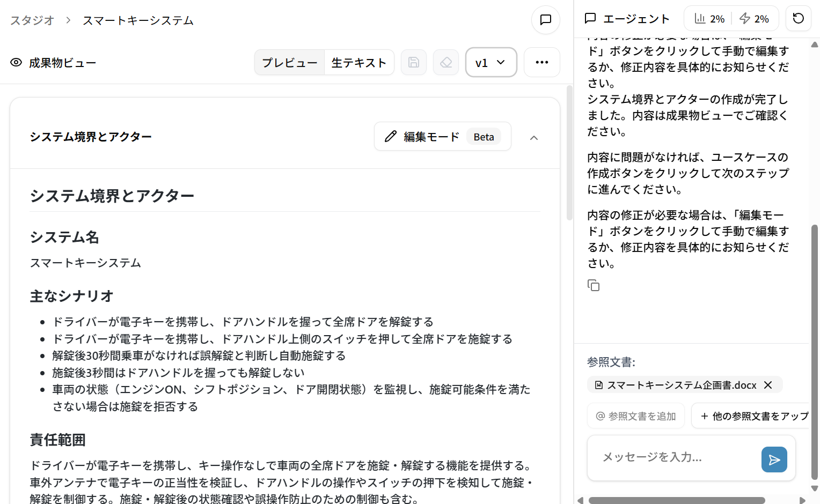Check context usage via the bar chart 2% icon
This screenshot has width=820, height=504.
click(x=708, y=18)
